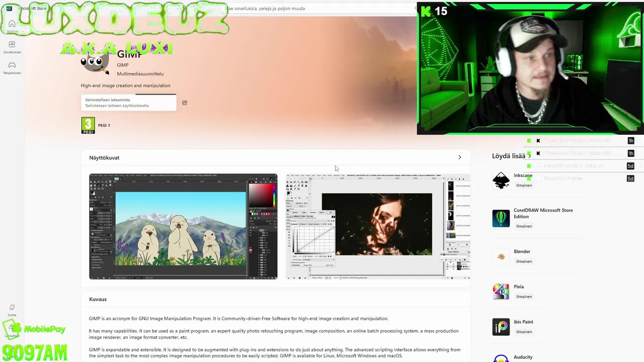This screenshot has width=644, height=362.
Task: Click the Valmistellaan lataamista download button
Action: (129, 103)
